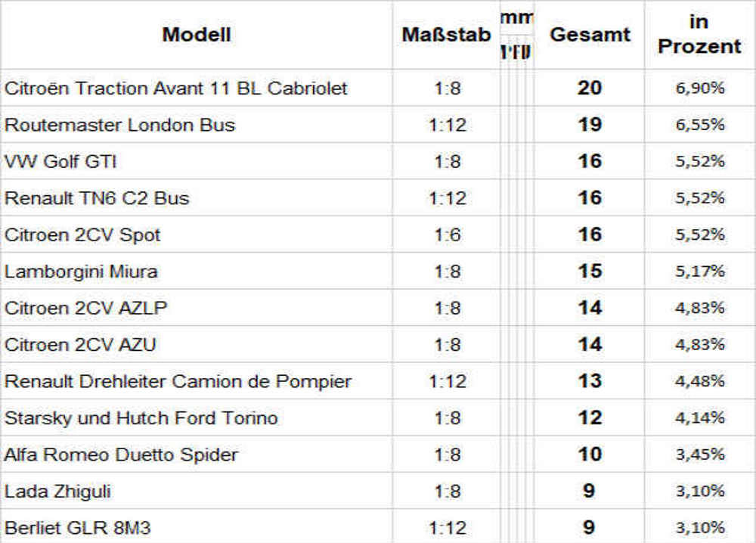Viewport: 756px width, 543px height.
Task: Click the 'in Prozent' column header
Action: pyautogui.click(x=699, y=35)
